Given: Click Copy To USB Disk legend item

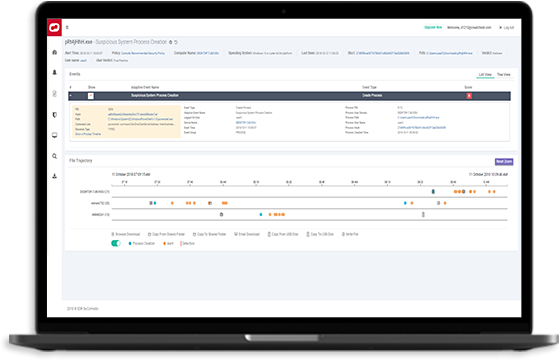Looking at the screenshot, I should click(x=320, y=234).
